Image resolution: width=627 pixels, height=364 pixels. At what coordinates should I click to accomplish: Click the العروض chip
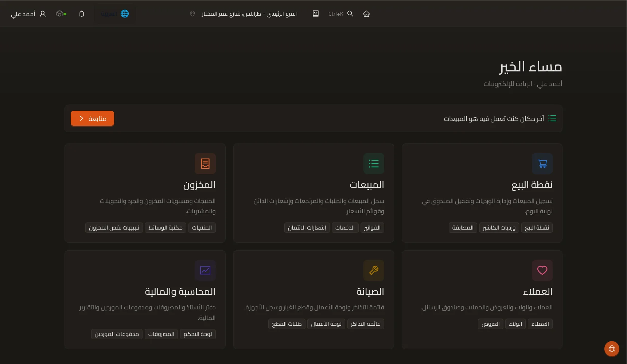point(490,324)
